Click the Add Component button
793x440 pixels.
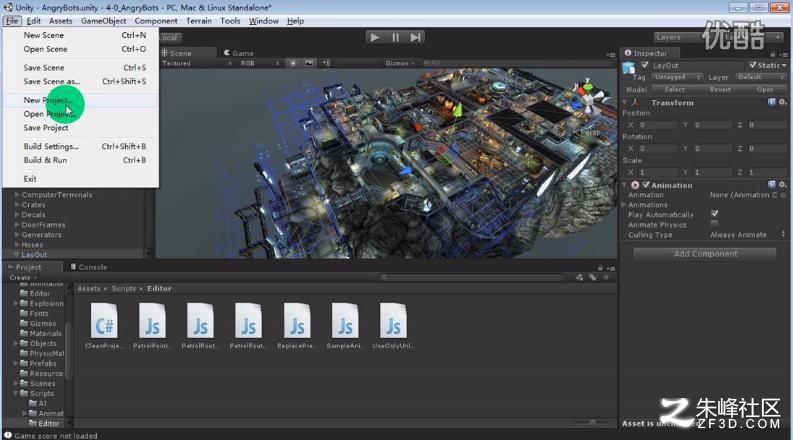click(705, 254)
